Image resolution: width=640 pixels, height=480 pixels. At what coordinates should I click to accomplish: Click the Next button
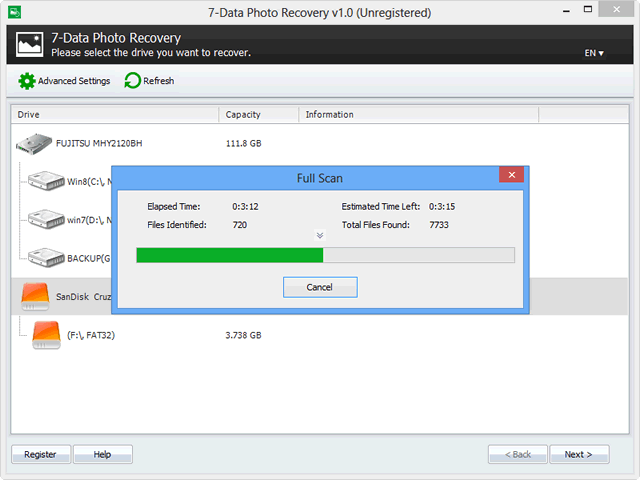[x=579, y=454]
